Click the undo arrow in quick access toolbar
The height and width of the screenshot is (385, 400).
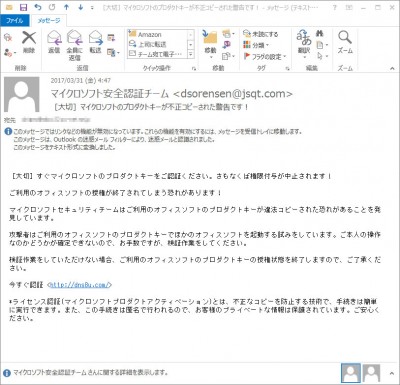[38, 7]
